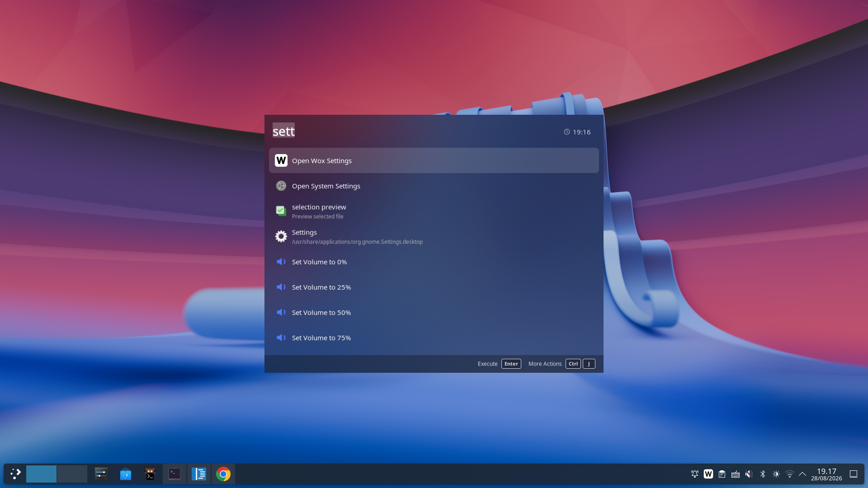Click speaker icon beside Set Volume to 75%

tap(281, 338)
